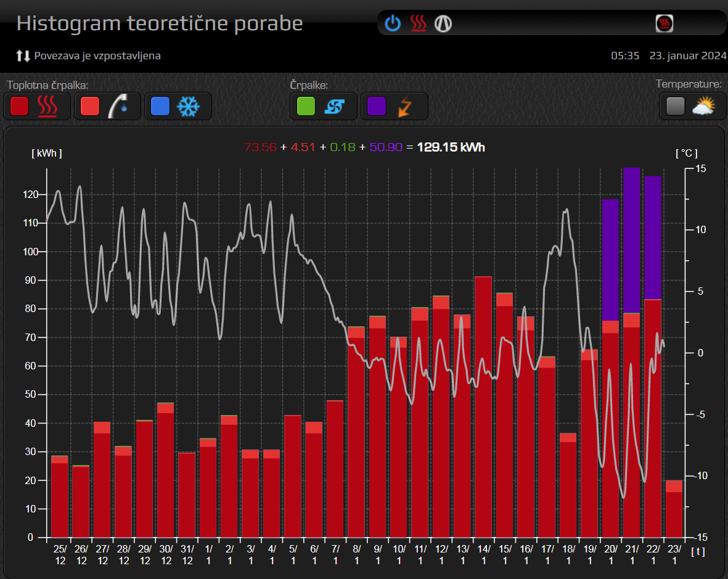Image resolution: width=728 pixels, height=579 pixels.
Task: Click the 'Toplotna črpalka:' label
Action: pos(47,85)
